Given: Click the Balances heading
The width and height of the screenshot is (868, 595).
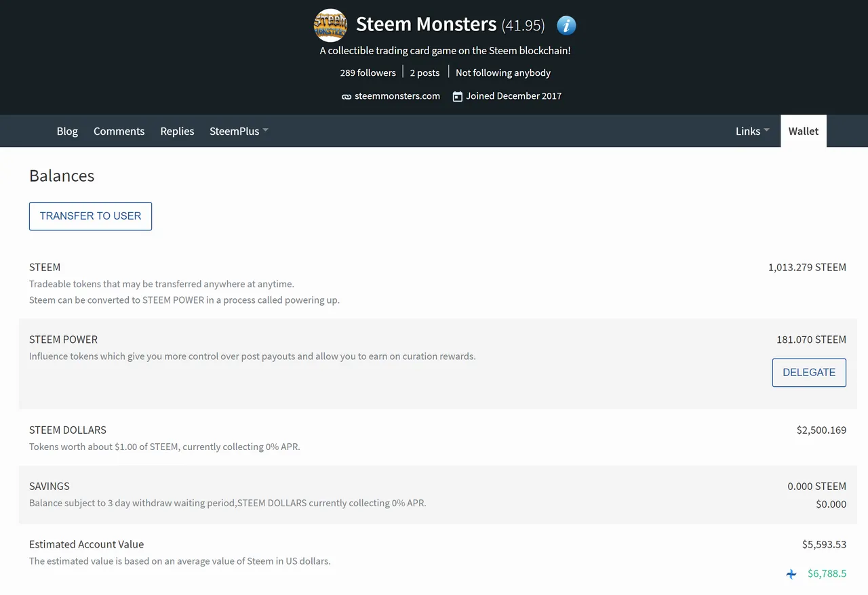Looking at the screenshot, I should coord(62,176).
